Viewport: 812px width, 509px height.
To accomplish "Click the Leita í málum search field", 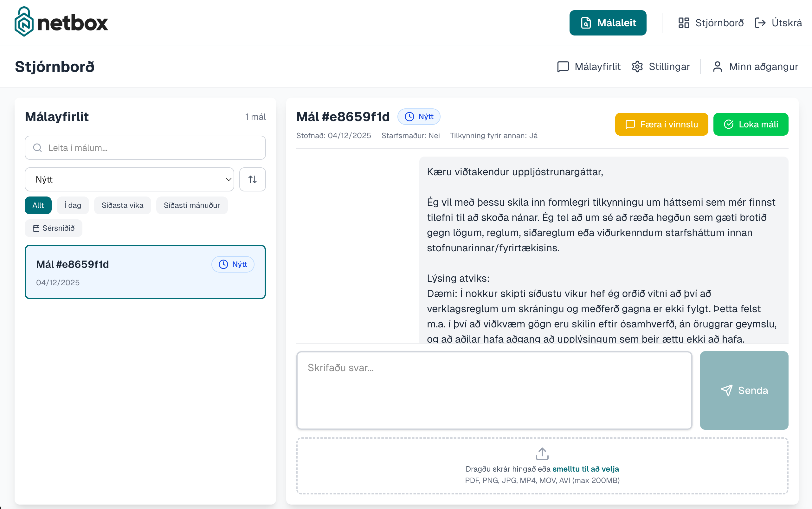I will coord(145,148).
